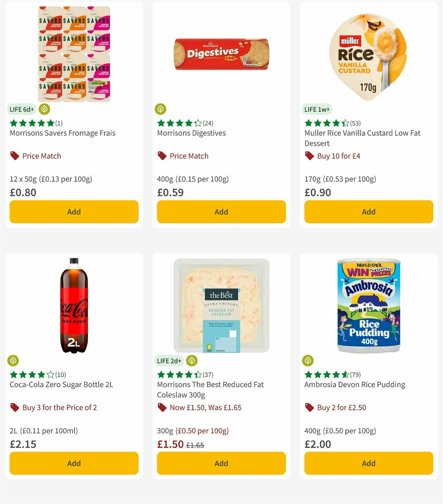The image size is (443, 504).
Task: Click the (53) reviews link on Muller Rice
Action: [x=355, y=123]
